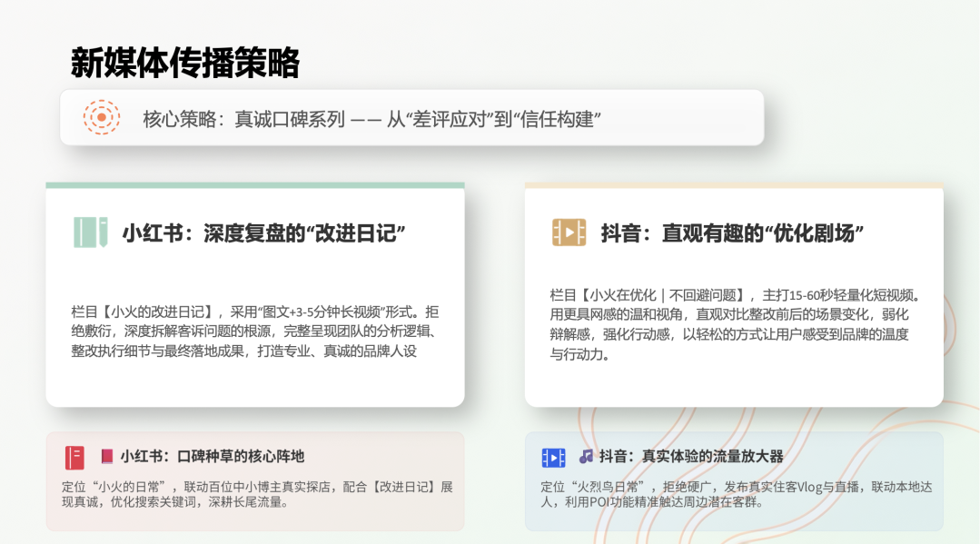Select the title 新媒体传播策略

coord(185,64)
